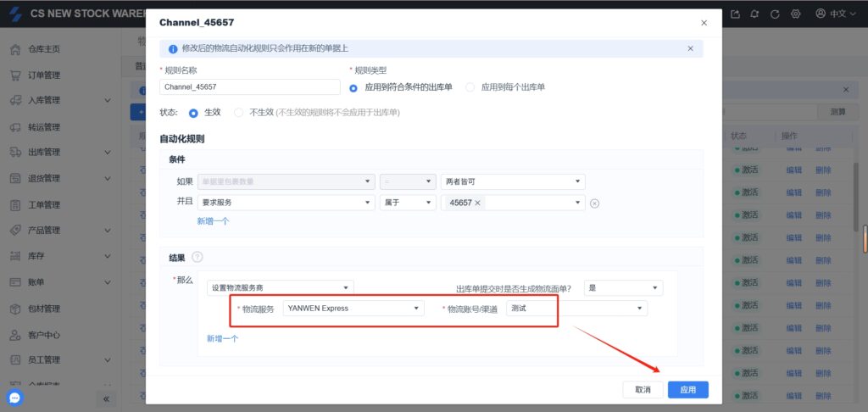Screen dimensions: 868x412
Task: Click the help icon next to 结果
Action: (x=198, y=257)
